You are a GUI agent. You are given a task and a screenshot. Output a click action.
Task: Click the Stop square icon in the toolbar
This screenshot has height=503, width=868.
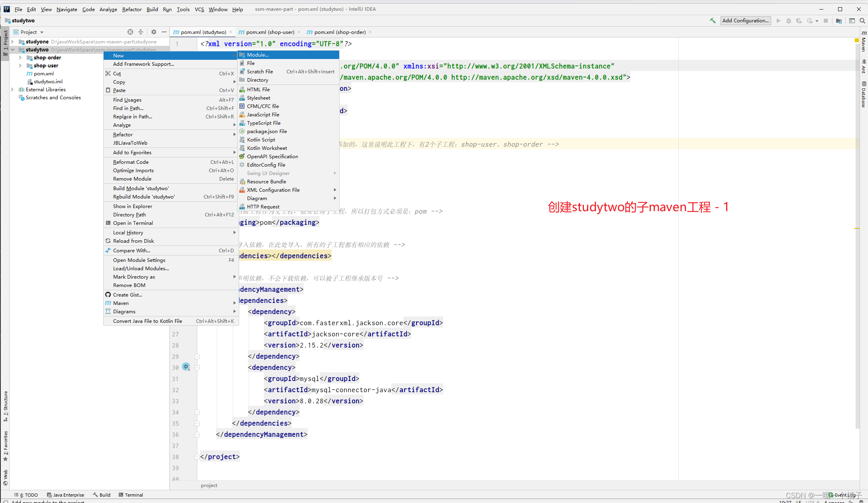pyautogui.click(x=826, y=21)
